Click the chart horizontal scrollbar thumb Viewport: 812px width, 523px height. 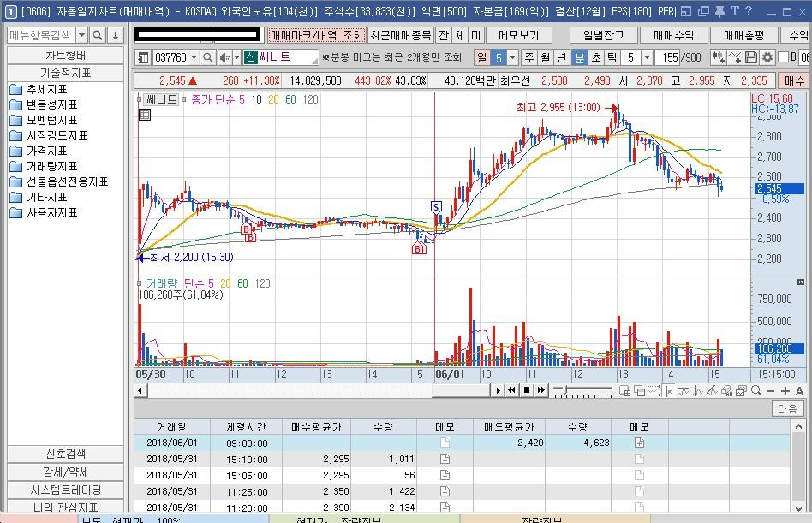[x=461, y=390]
